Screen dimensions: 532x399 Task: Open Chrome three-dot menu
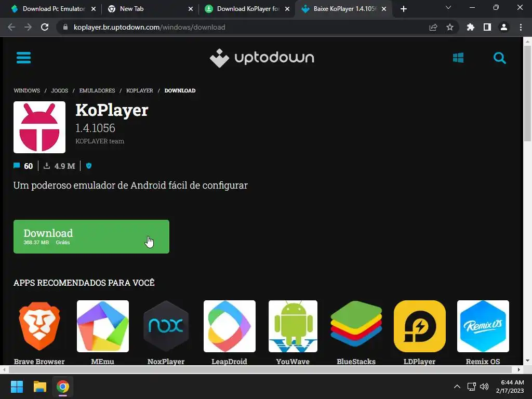click(x=521, y=27)
